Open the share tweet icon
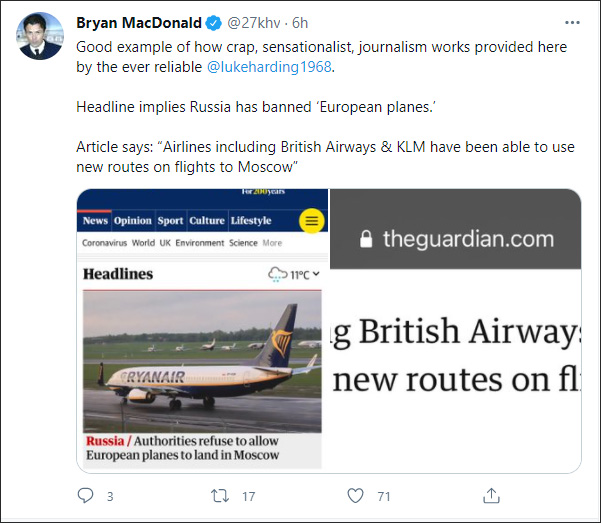 pyautogui.click(x=491, y=495)
